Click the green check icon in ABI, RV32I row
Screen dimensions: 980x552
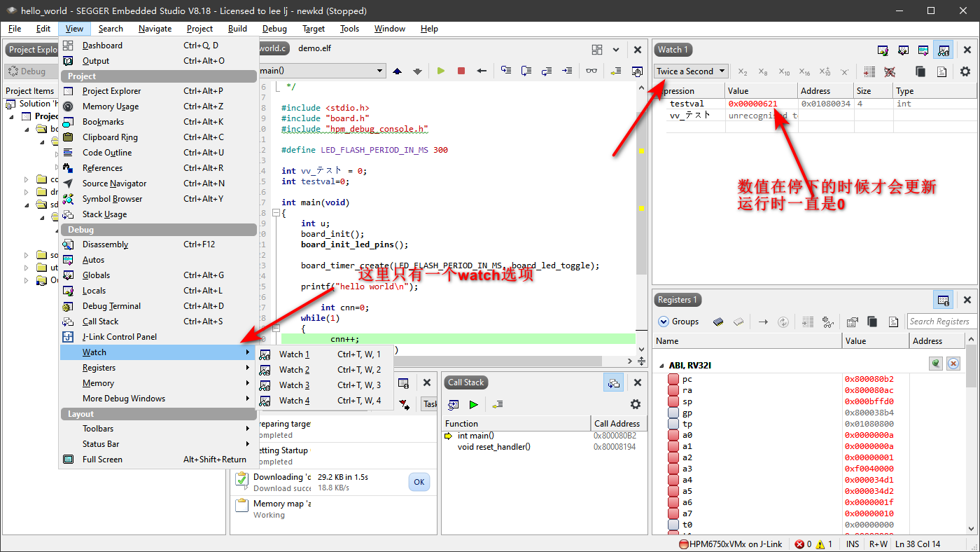point(936,364)
